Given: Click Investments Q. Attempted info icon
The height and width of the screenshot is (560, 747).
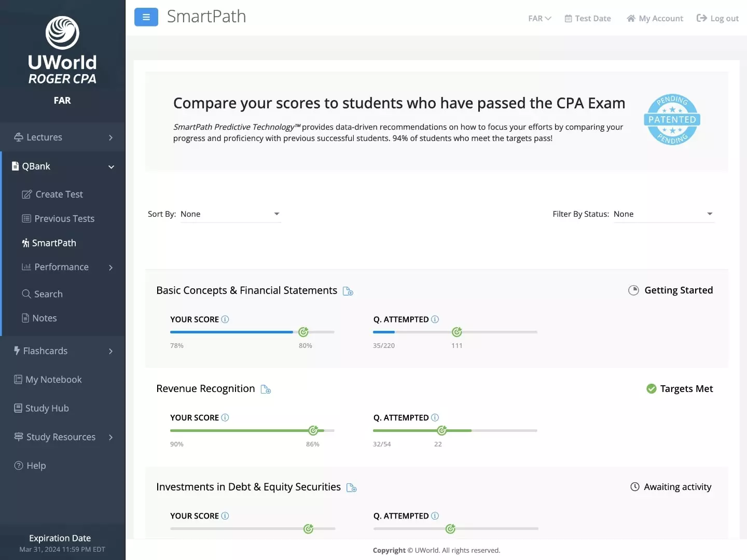Looking at the screenshot, I should click(x=435, y=516).
